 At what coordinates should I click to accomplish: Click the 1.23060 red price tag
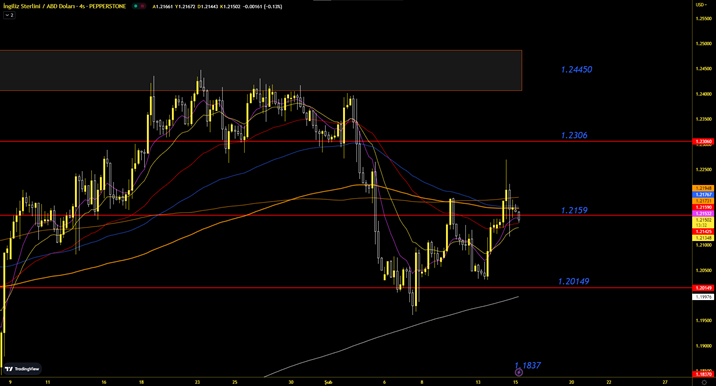coord(703,142)
